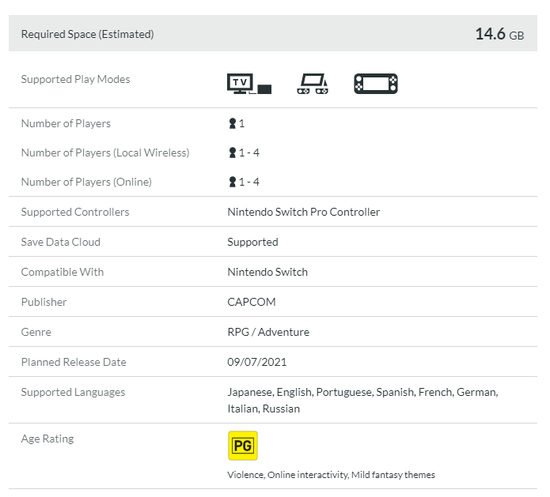Click the supported languages list text
This screenshot has height=497, width=550.
(363, 400)
